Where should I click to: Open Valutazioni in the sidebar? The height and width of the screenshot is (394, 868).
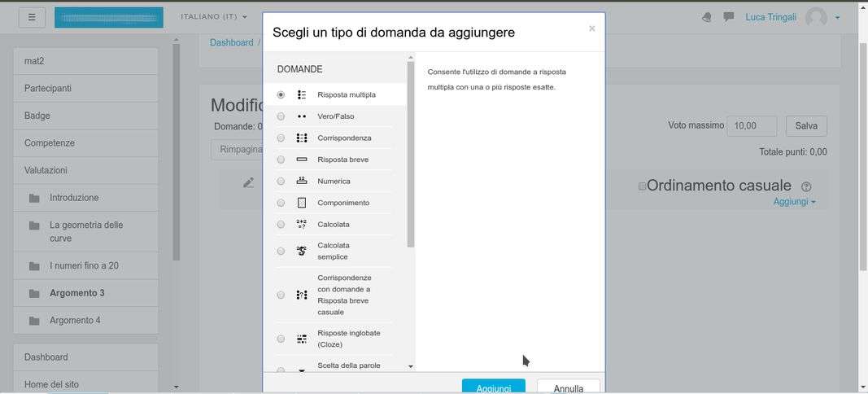coord(85,170)
